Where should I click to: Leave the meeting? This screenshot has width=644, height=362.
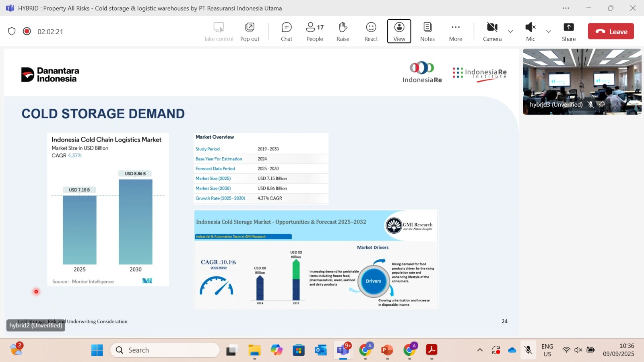pos(611,31)
